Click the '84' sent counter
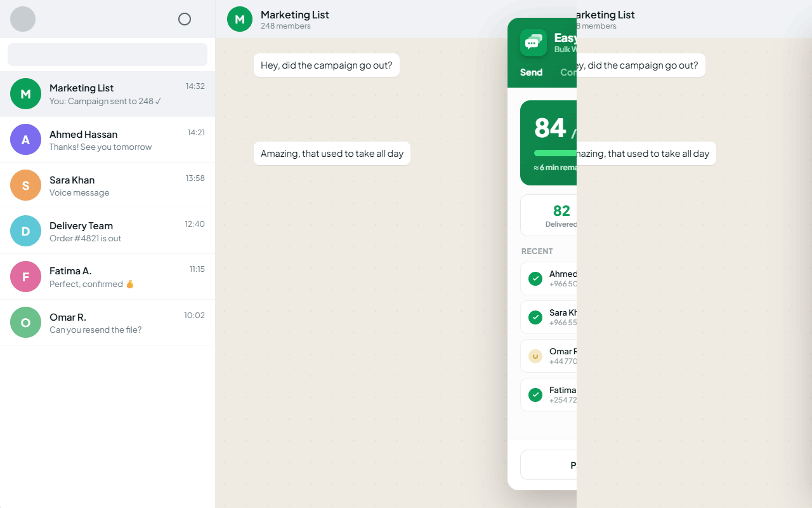 point(550,128)
